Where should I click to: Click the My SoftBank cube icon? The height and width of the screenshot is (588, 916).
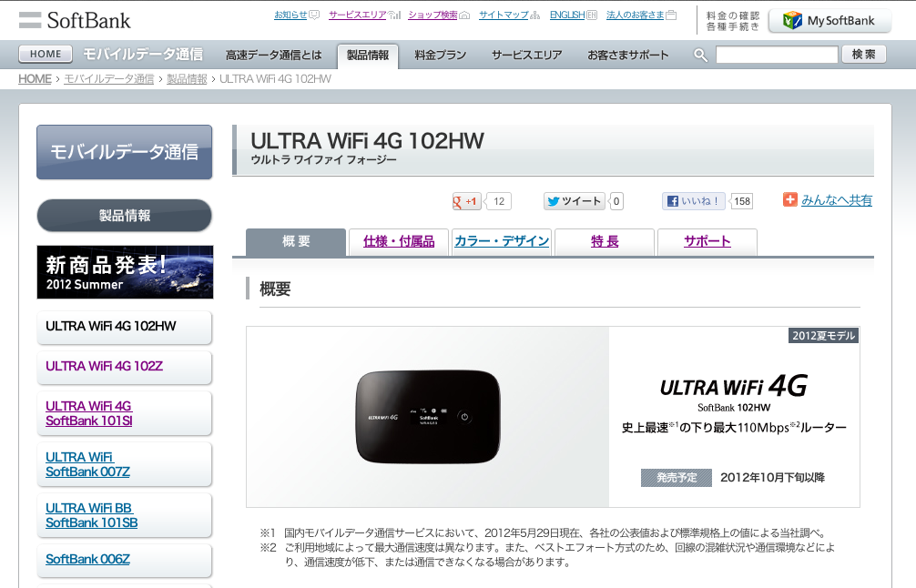pyautogui.click(x=792, y=20)
